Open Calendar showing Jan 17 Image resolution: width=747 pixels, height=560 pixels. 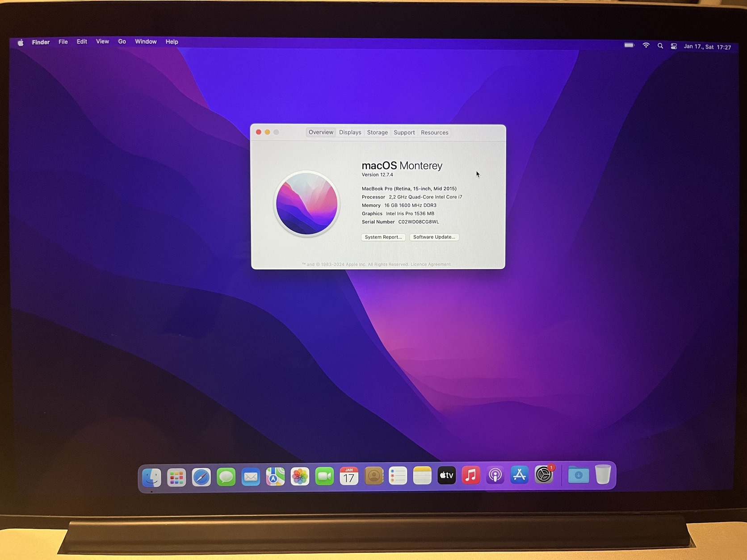pos(349,476)
